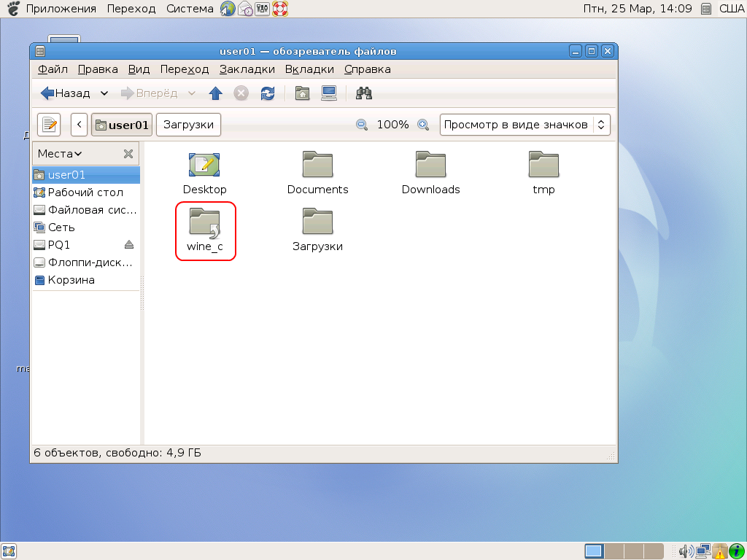Click the status bar text 6 объектов
This screenshot has width=747, height=560.
[x=117, y=452]
